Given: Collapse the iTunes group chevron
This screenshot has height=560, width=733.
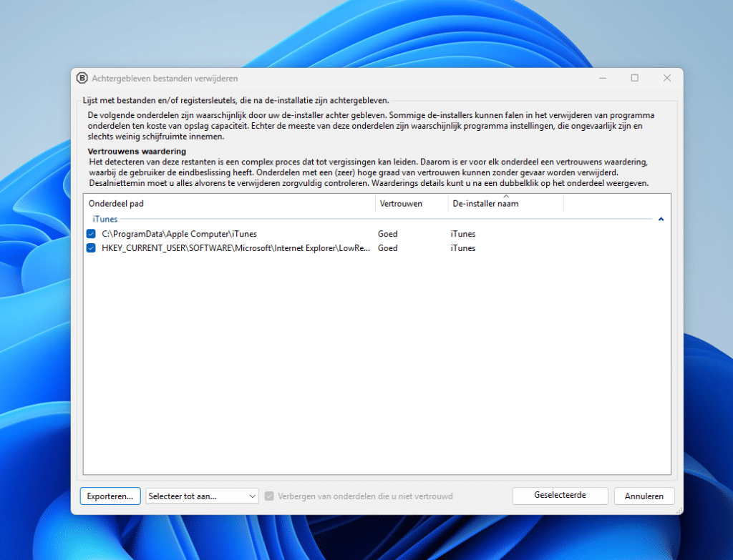Looking at the screenshot, I should (x=661, y=219).
